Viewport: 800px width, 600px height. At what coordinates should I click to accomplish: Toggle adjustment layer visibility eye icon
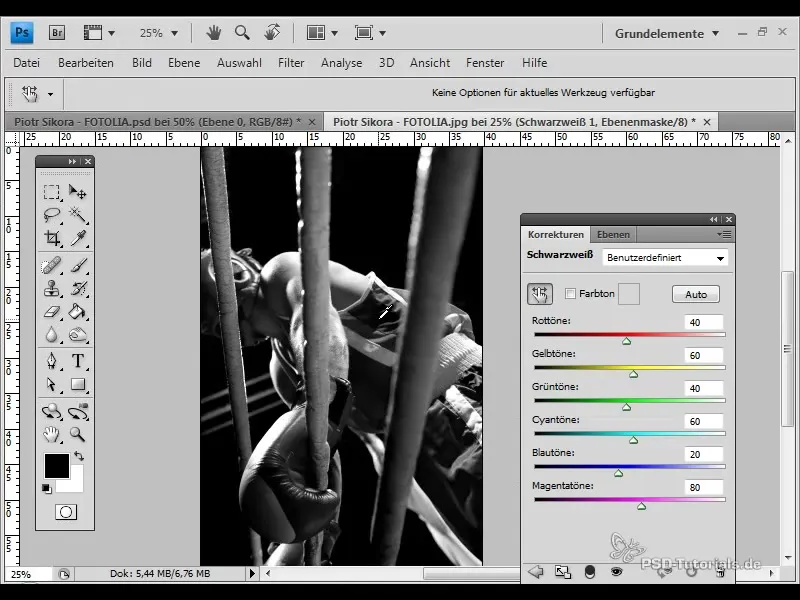pyautogui.click(x=617, y=571)
